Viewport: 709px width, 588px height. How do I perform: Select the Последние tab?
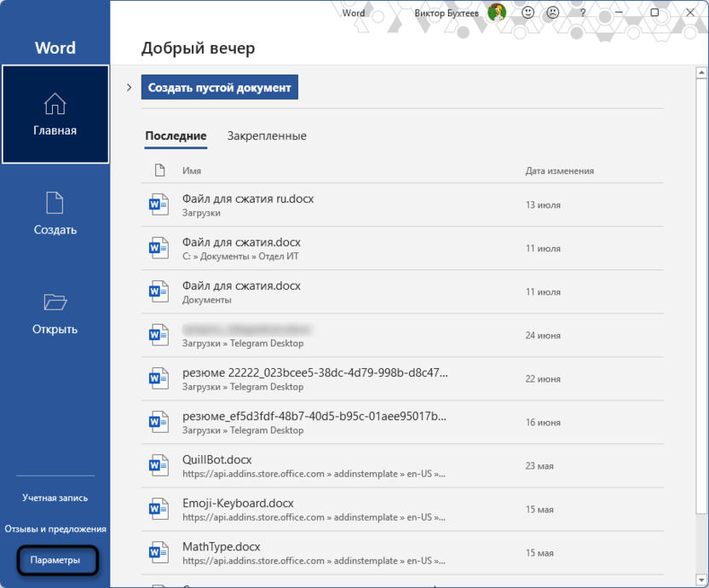click(x=176, y=135)
